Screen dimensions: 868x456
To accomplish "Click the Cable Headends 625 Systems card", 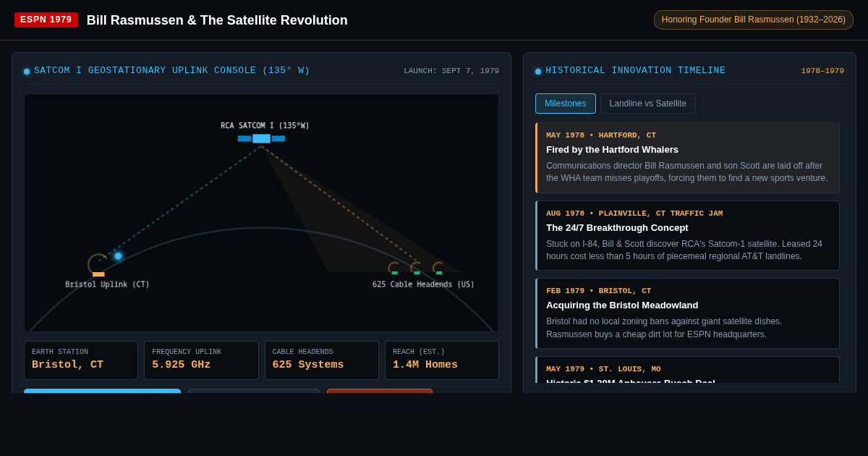I will point(322,360).
